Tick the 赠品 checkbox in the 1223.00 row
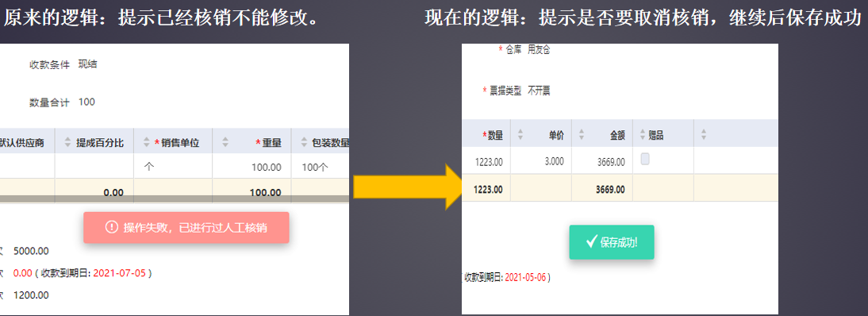 (x=645, y=159)
